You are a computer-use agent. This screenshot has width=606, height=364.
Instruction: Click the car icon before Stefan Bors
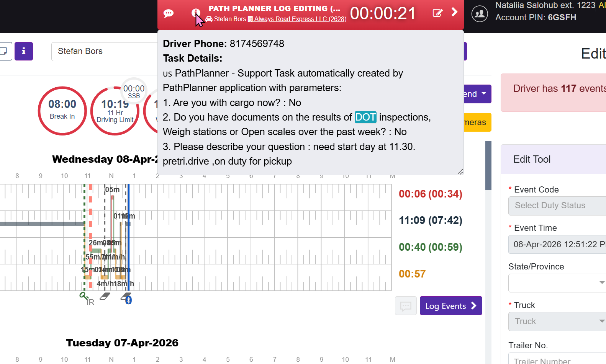tap(209, 19)
